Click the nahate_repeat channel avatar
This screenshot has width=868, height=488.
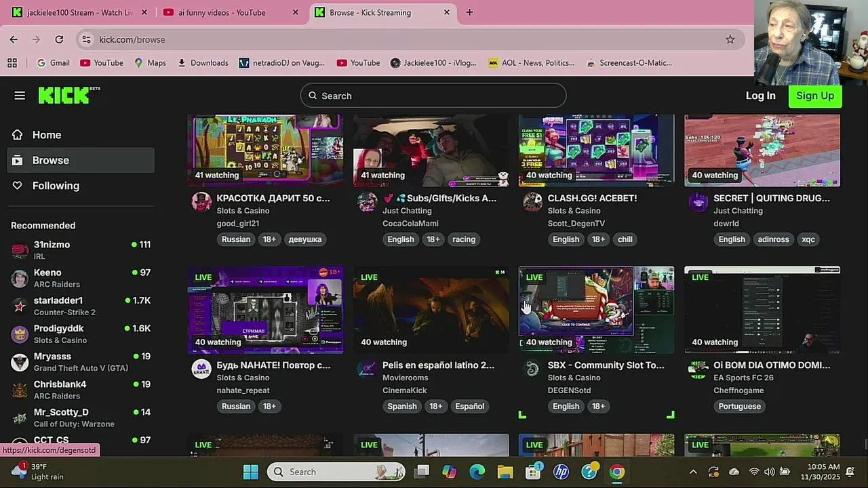pos(201,369)
